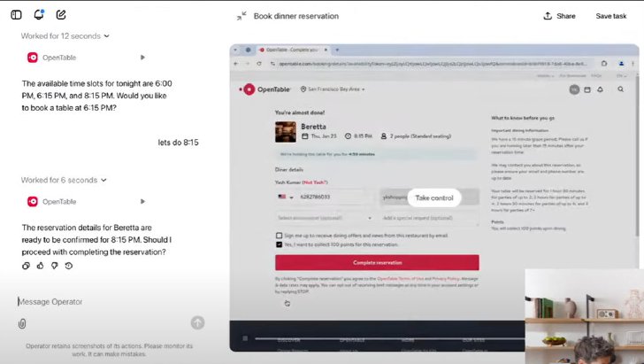
Task: Open the user profile avatar on OpenTable
Action: (574, 89)
